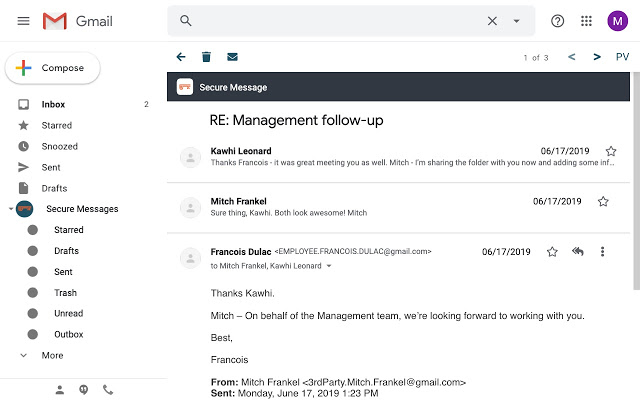640x400 pixels.
Task: Go to the newer conversation arrow
Action: click(x=571, y=57)
